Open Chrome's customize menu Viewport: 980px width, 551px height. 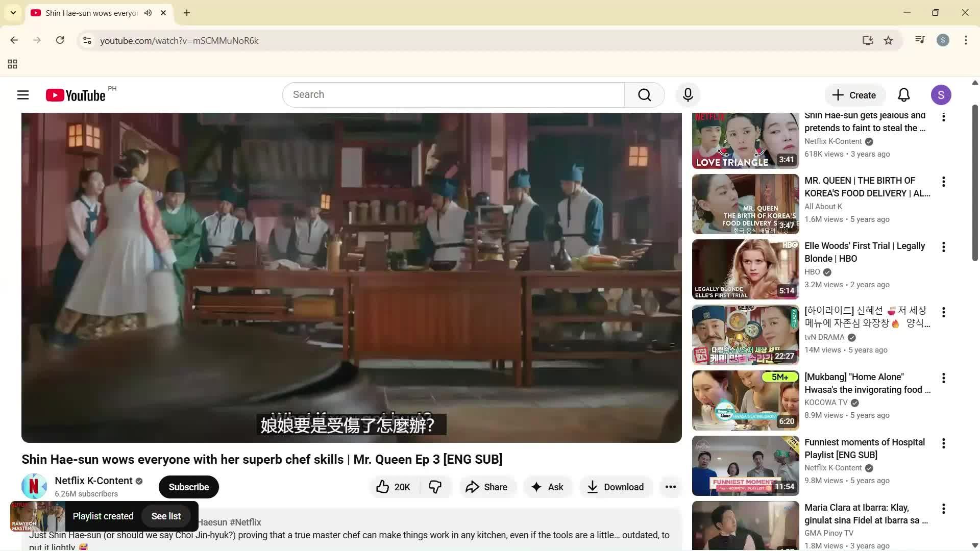tap(965, 40)
